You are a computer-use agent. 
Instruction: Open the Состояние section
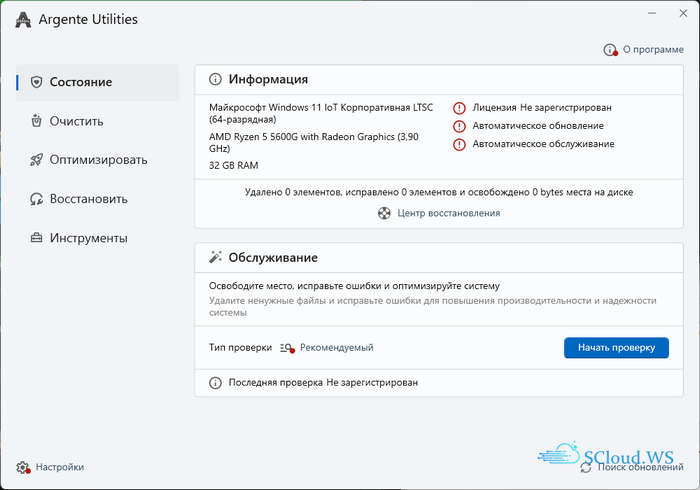pos(98,82)
